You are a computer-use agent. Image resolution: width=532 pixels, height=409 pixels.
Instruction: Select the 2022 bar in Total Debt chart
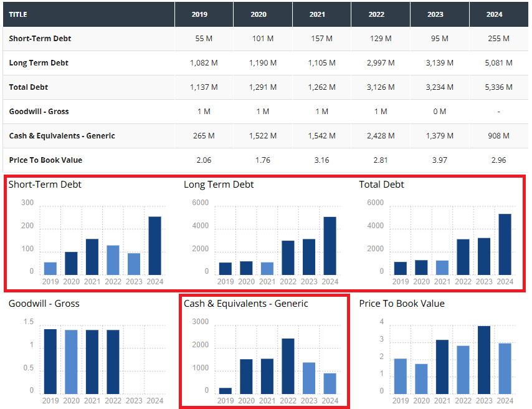pos(463,257)
